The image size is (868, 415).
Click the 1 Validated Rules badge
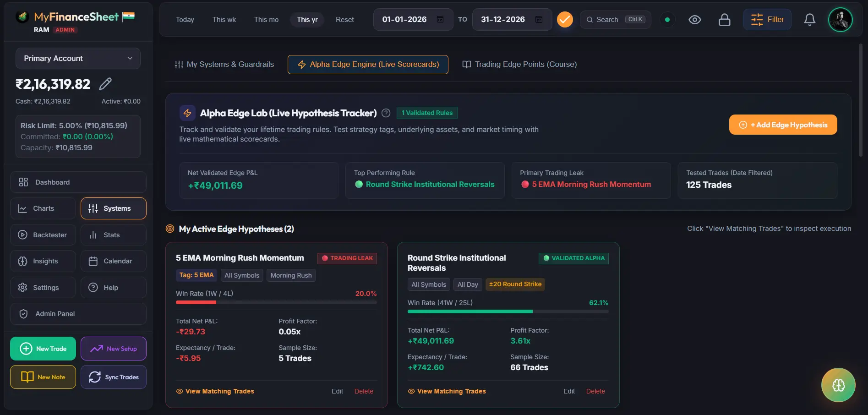point(427,113)
